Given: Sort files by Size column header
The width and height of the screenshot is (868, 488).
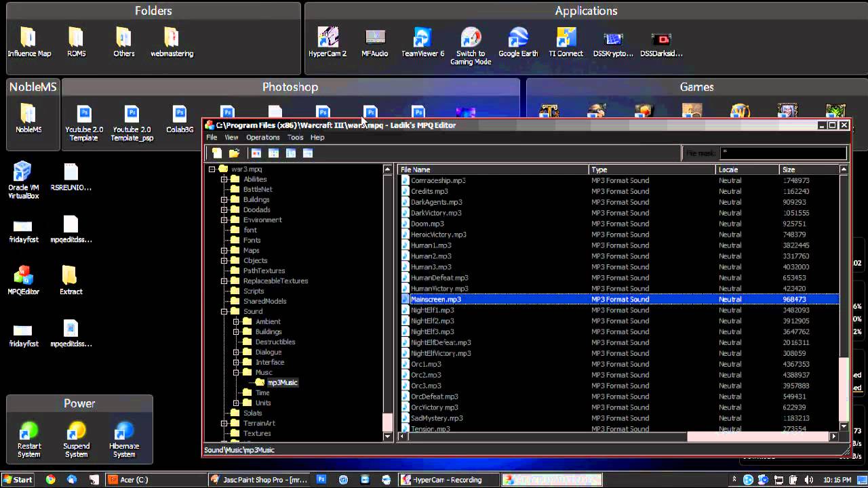Looking at the screenshot, I should click(x=810, y=169).
